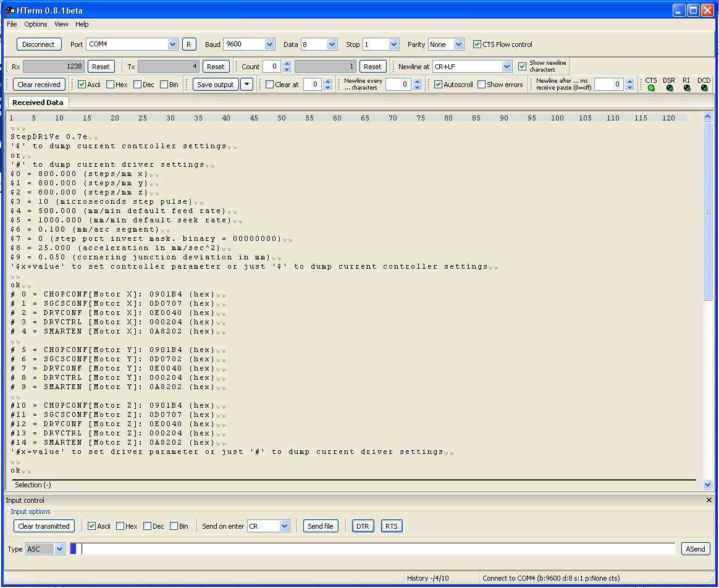This screenshot has height=588, width=719.
Task: Increase the Count stepper value
Action: 287,64
